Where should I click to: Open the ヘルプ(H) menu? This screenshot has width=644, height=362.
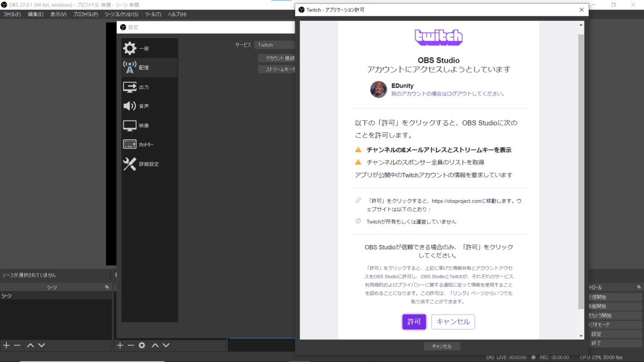click(x=177, y=14)
